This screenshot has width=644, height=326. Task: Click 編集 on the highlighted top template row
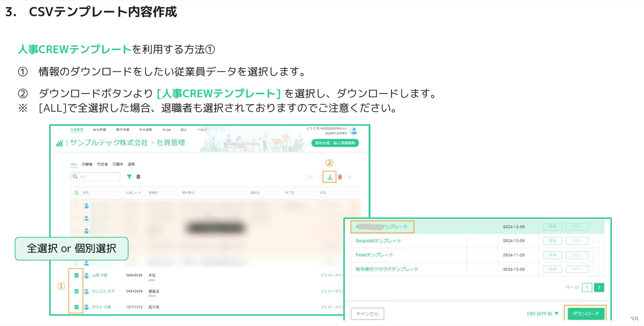coord(553,227)
